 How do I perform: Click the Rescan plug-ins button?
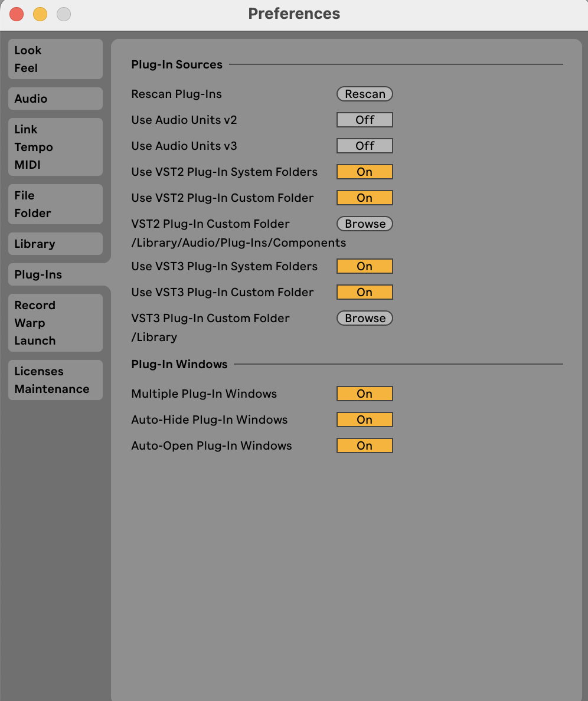coord(364,94)
